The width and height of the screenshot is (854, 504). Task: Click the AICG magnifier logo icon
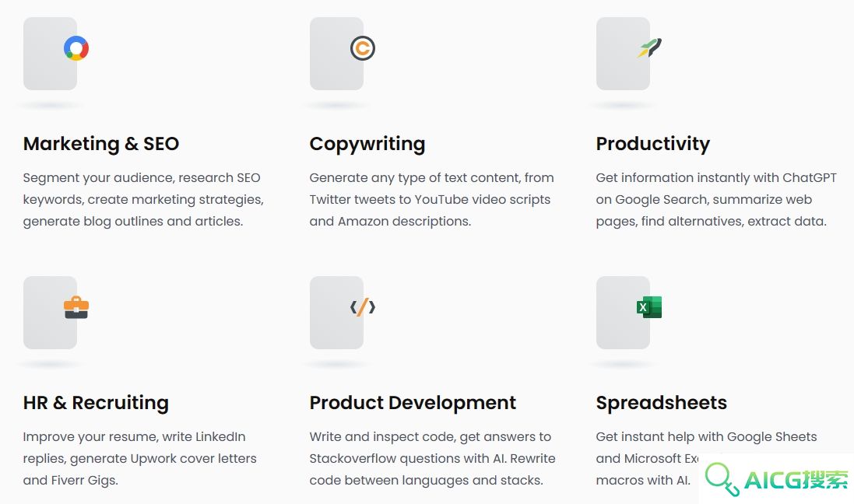pos(722,479)
